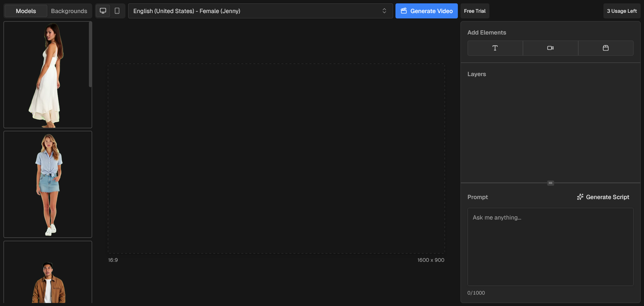Screen dimensions: 644x306
Task: Click the 3 Usage Left indicator
Action: coord(622,11)
